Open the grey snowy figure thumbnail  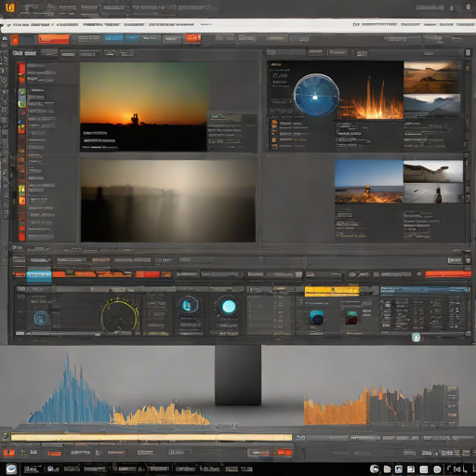point(433,193)
